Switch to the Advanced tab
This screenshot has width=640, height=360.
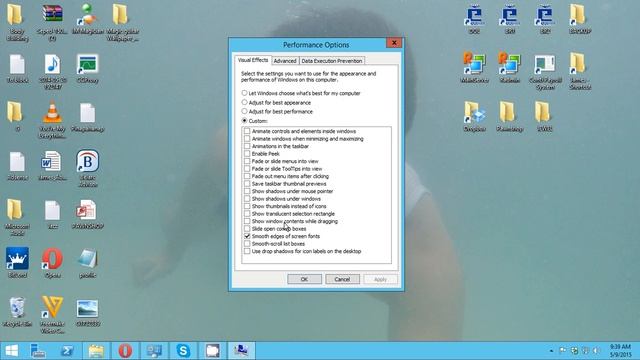pyautogui.click(x=285, y=60)
